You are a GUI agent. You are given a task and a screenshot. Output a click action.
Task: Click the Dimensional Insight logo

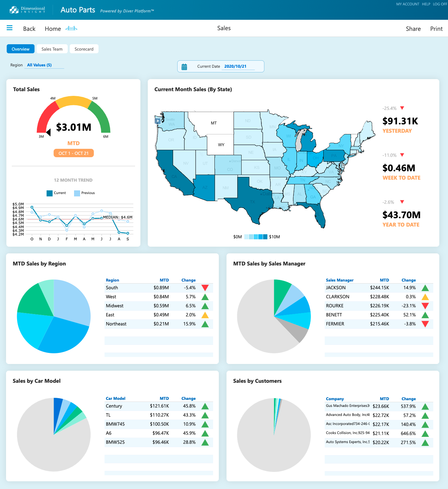(27, 9)
